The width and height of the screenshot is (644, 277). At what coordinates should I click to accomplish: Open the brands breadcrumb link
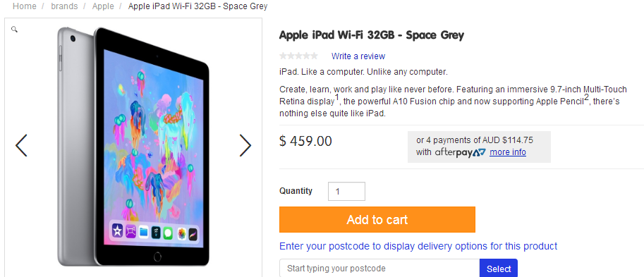pos(64,6)
